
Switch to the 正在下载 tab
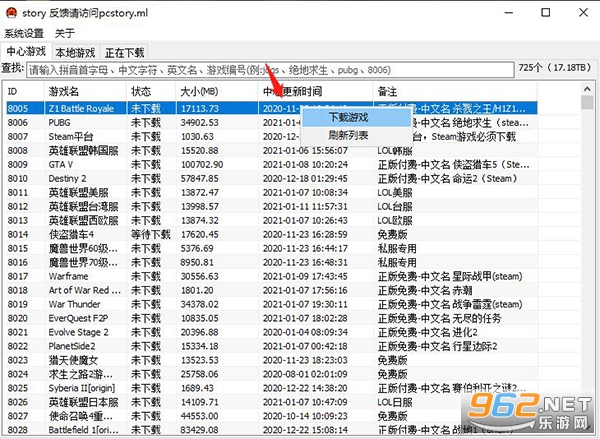click(124, 52)
